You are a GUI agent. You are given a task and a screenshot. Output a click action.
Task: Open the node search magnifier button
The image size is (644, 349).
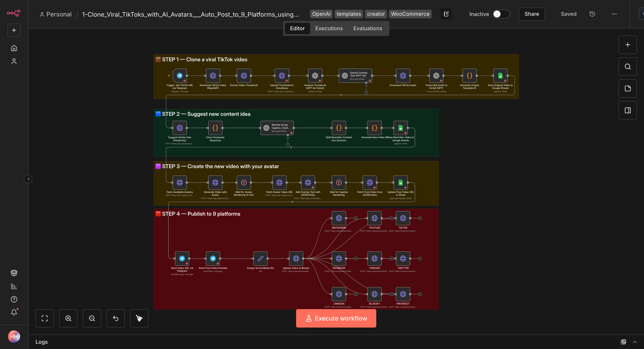[x=628, y=67]
